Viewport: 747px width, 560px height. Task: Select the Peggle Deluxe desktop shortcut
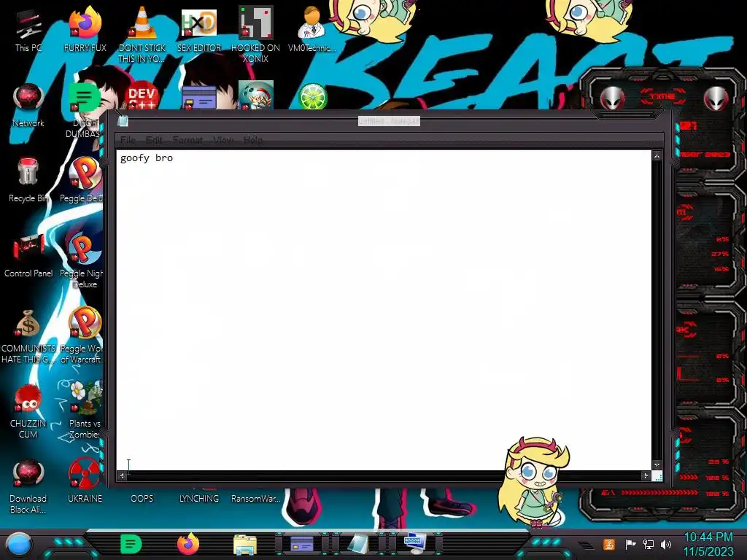(x=82, y=180)
